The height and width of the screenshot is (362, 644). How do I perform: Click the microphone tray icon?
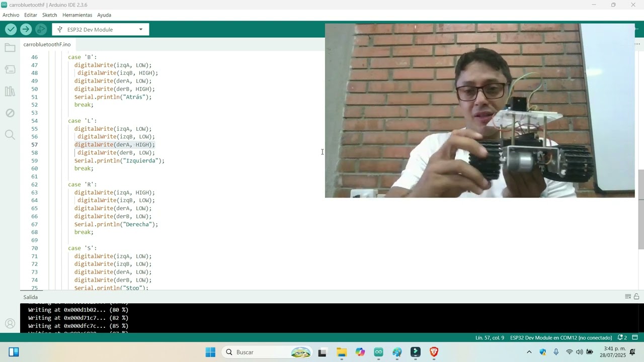point(556,352)
